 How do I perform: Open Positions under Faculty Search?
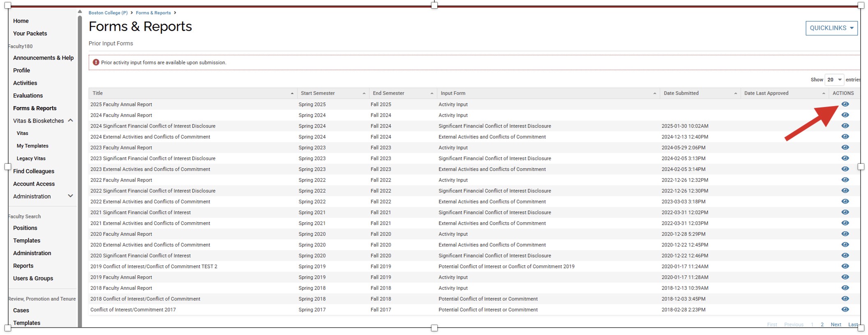(x=25, y=228)
